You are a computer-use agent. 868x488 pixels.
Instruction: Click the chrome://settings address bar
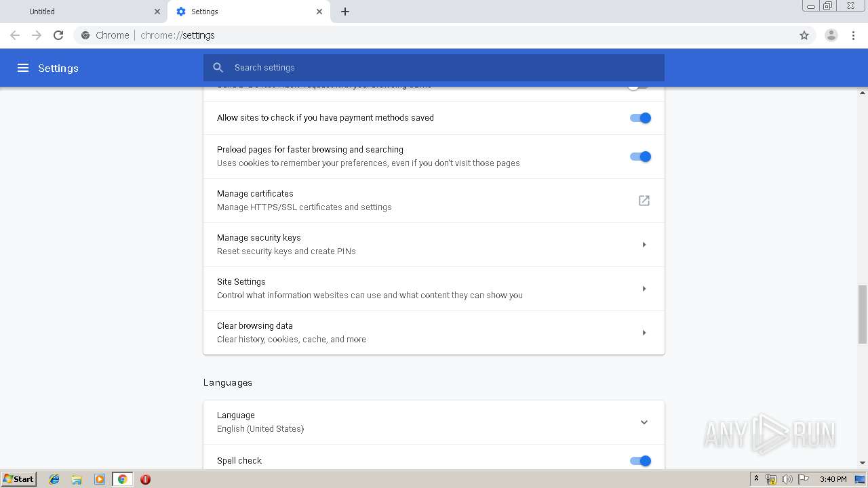(x=434, y=35)
